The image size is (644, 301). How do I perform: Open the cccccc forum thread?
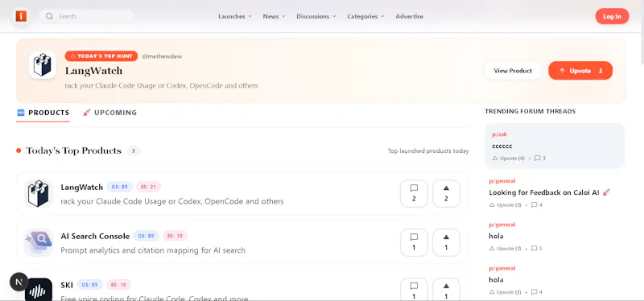click(x=502, y=146)
